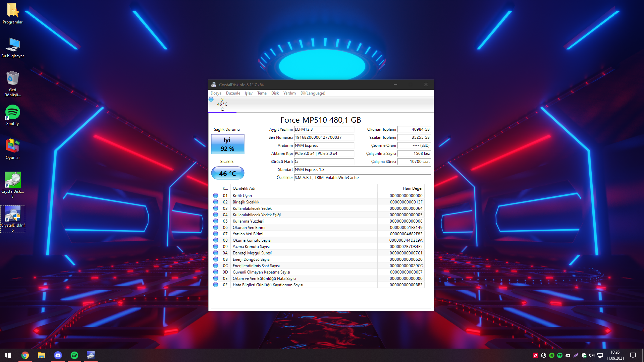Select the Hata Bilgileri Günlüğü Kayıtlarının Sayısı row

coord(318,285)
